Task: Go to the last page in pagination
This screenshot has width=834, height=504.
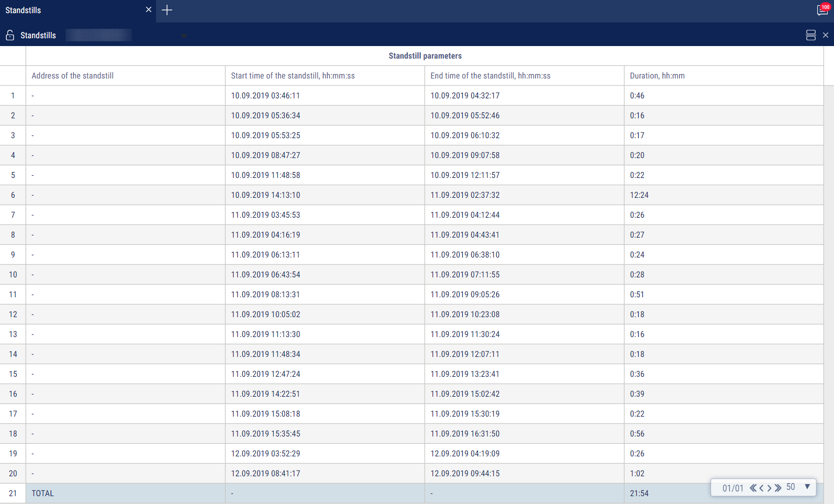Action: coord(778,488)
